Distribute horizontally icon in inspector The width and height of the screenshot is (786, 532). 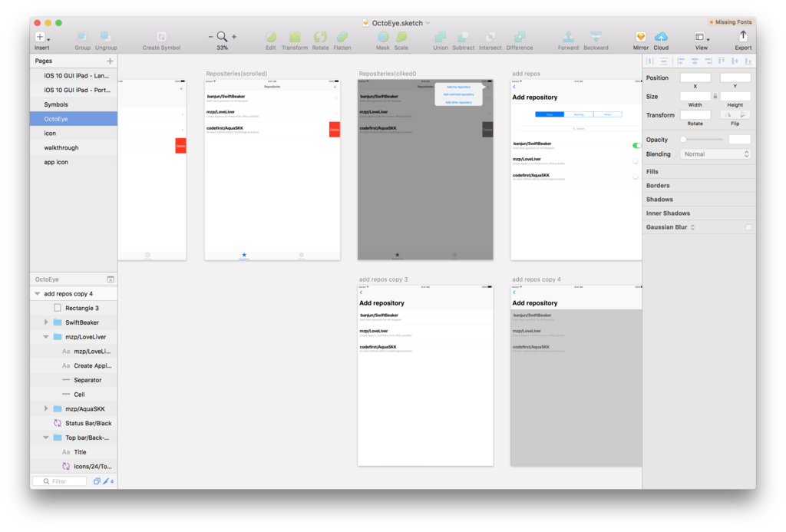pyautogui.click(x=649, y=61)
